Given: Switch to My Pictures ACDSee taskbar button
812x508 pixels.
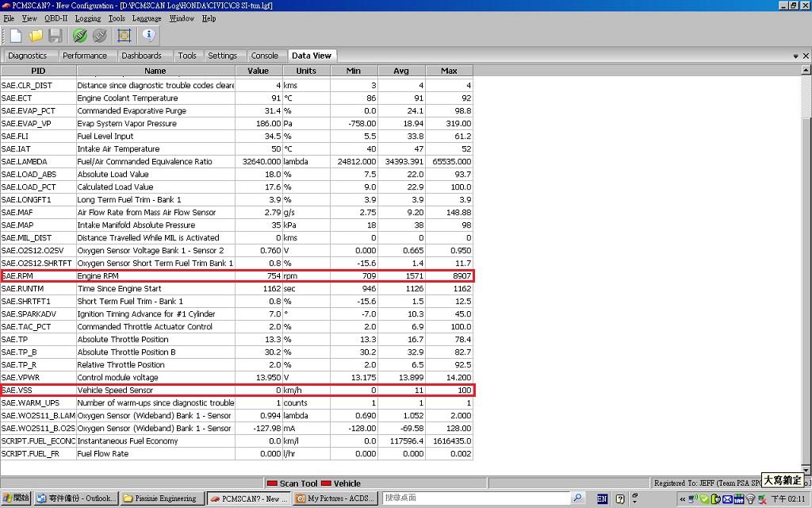Looking at the screenshot, I should click(x=335, y=498).
